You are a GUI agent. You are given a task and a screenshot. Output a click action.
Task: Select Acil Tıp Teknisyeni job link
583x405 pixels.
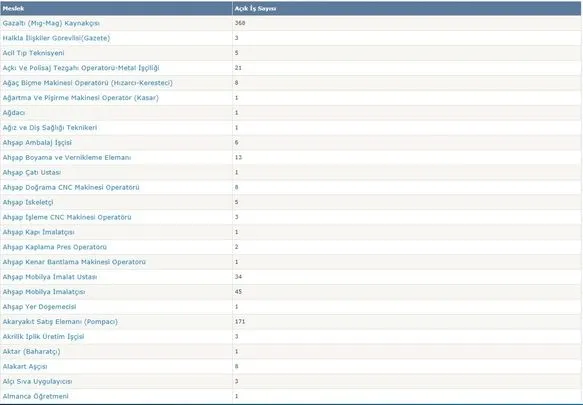[x=33, y=53]
